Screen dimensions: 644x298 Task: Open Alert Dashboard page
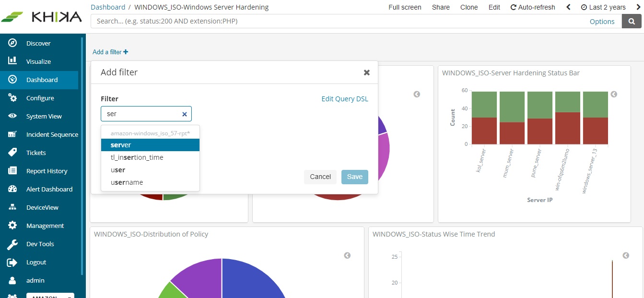point(49,189)
